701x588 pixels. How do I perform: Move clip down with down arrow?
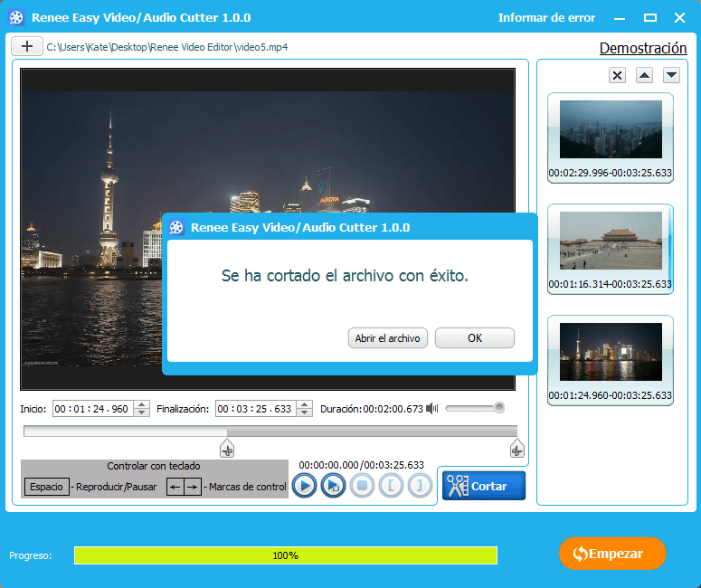(x=671, y=75)
